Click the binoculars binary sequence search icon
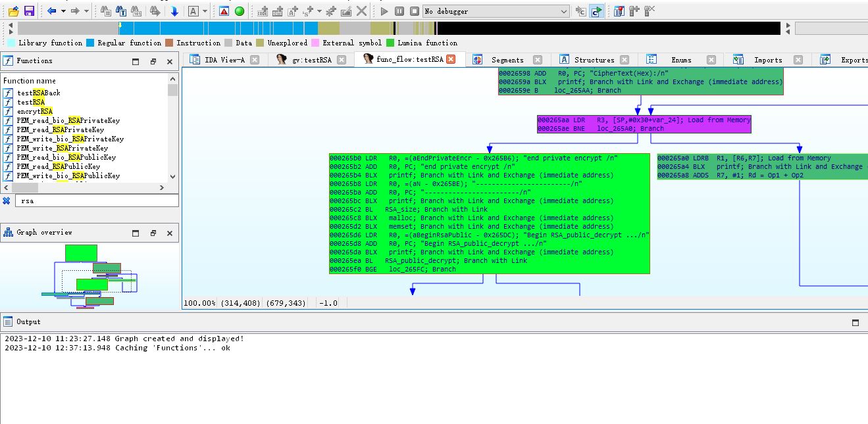868x424 pixels. click(x=136, y=11)
